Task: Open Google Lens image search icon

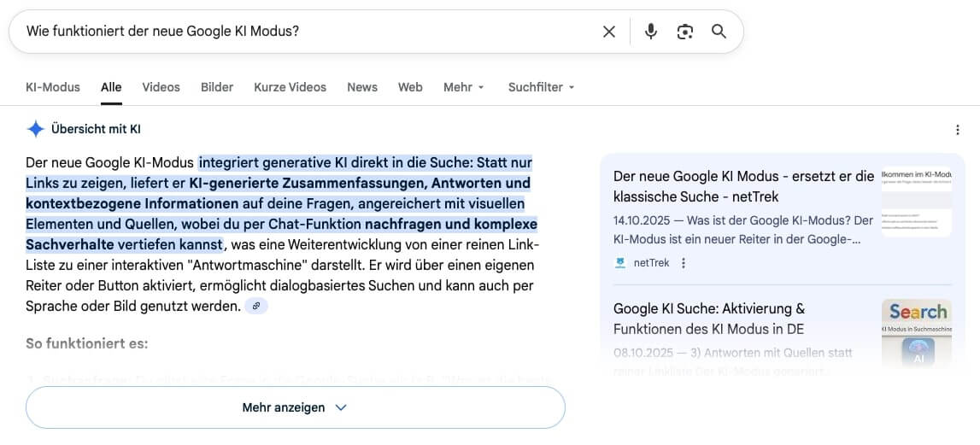Action: coord(685,32)
